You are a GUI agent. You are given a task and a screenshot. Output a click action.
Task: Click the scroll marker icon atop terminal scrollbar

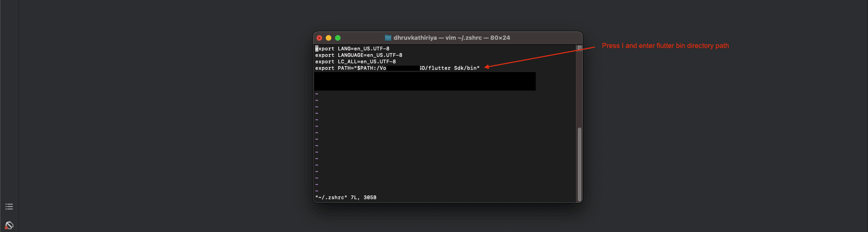point(580,48)
